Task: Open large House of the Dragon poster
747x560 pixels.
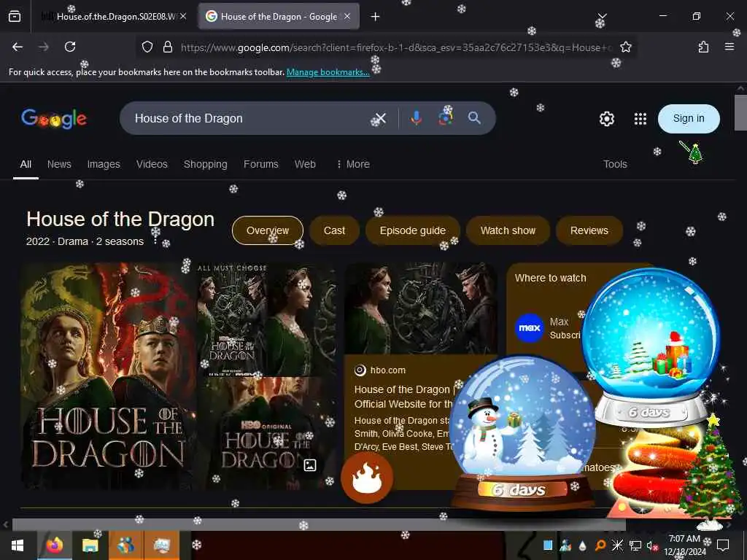Action: pos(109,376)
